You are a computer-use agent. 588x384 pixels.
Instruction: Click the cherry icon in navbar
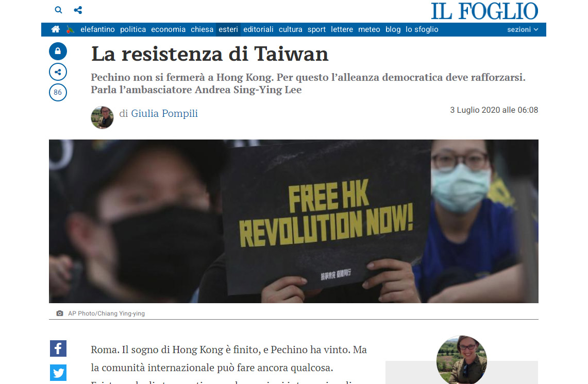(x=70, y=29)
